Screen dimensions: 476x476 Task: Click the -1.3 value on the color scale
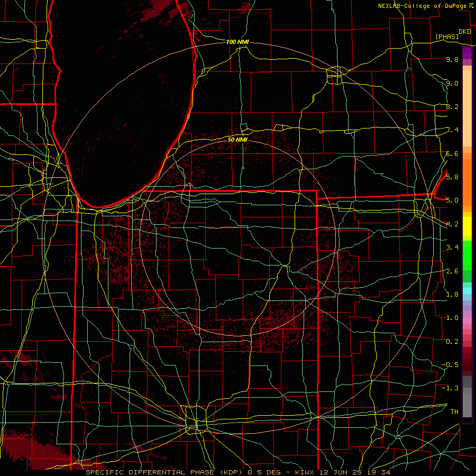[x=450, y=388]
